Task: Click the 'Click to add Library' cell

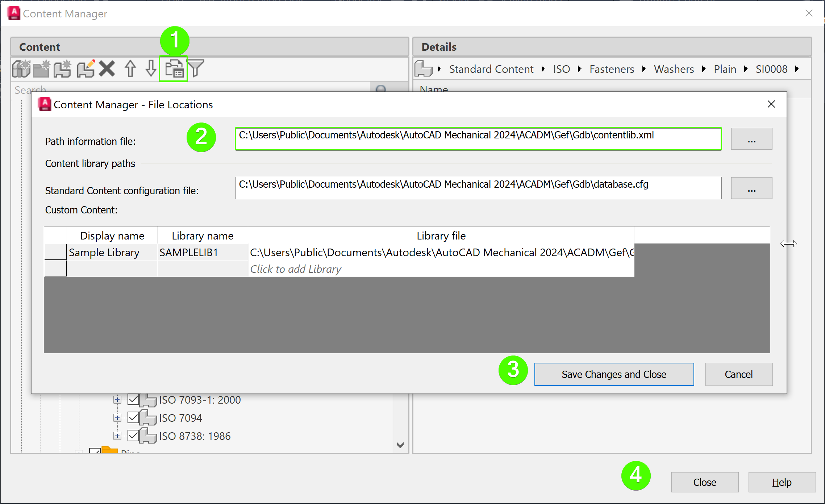Action: (296, 269)
